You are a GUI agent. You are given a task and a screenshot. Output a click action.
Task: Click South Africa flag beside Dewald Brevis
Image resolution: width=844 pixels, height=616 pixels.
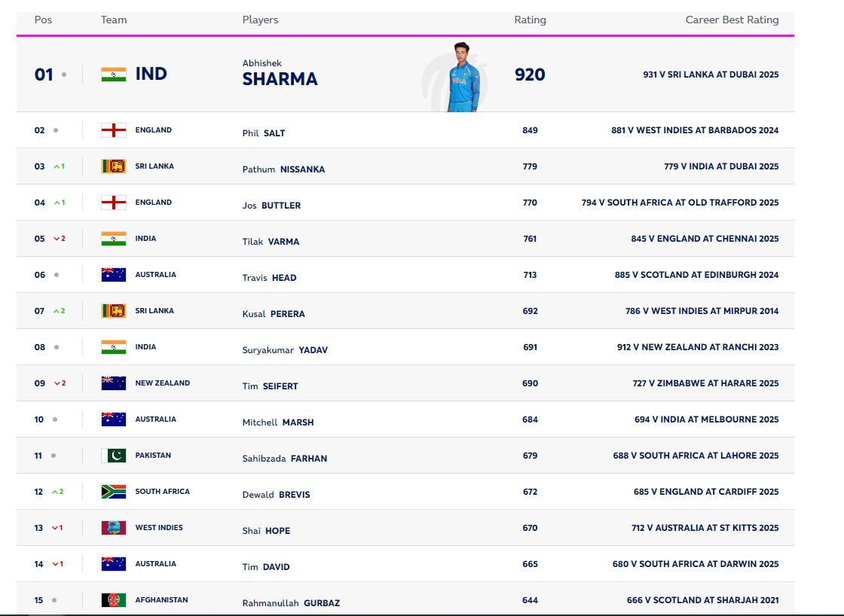tap(114, 492)
